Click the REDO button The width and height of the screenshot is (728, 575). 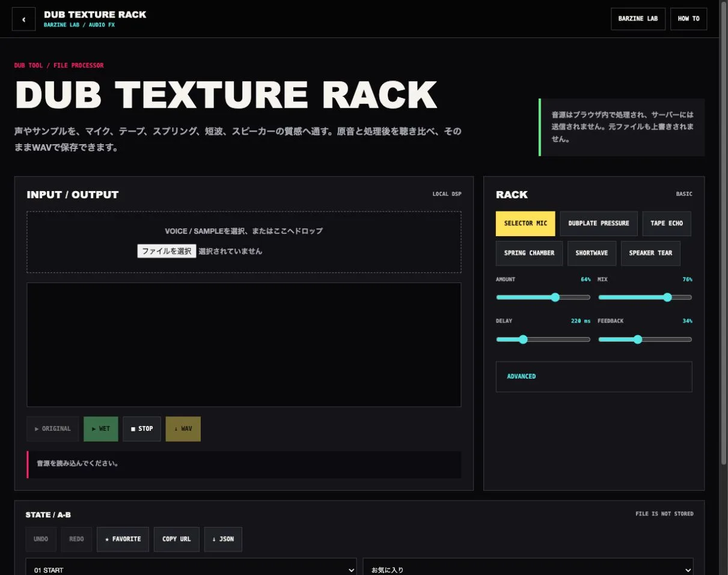(x=76, y=540)
